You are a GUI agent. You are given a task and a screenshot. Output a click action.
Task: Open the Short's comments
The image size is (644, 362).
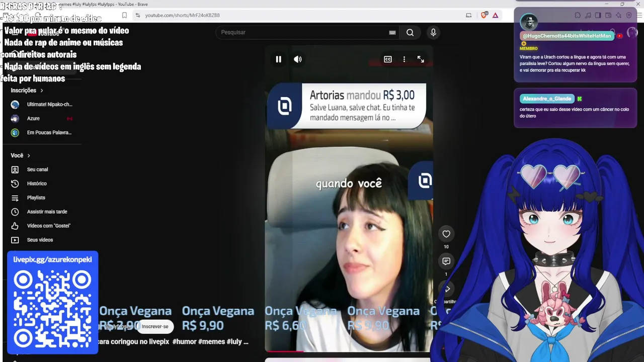coord(446,261)
